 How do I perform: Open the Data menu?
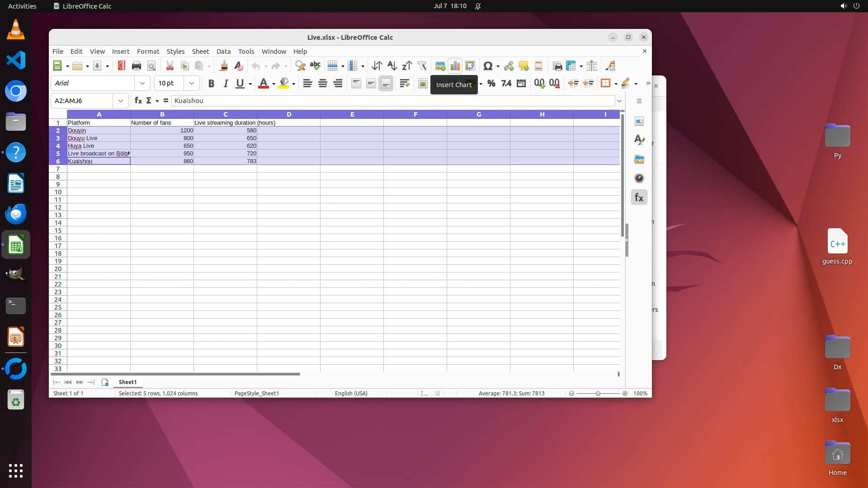[223, 51]
